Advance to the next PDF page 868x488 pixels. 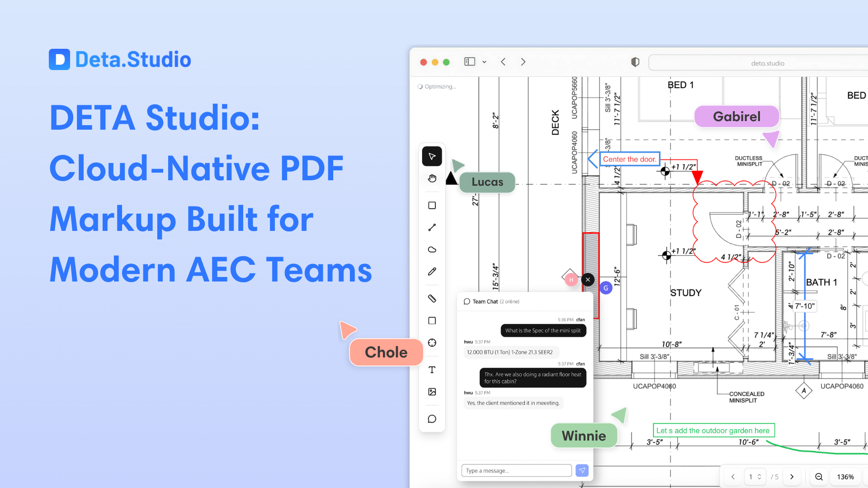point(792,476)
